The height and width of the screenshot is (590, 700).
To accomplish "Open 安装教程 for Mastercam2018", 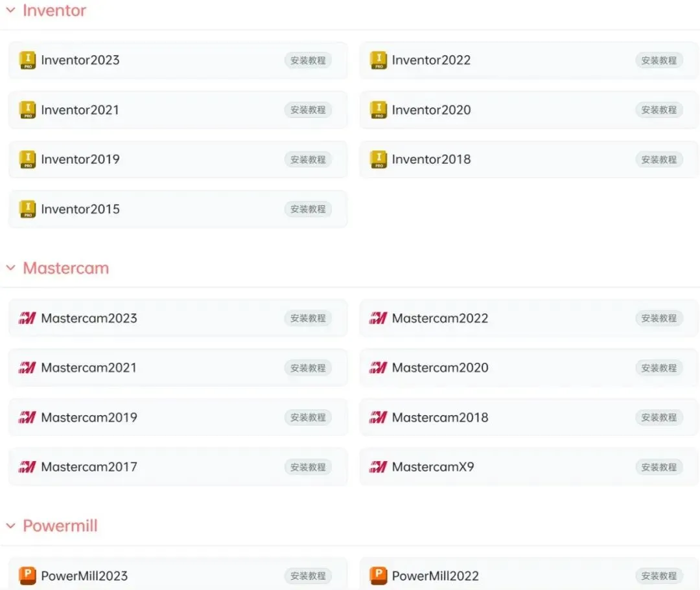I will (x=659, y=418).
